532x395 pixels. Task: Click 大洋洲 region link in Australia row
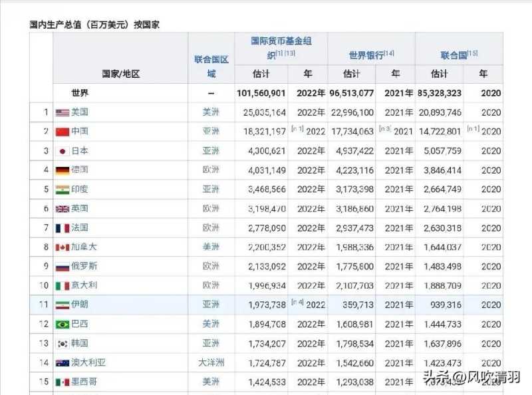click(x=211, y=363)
